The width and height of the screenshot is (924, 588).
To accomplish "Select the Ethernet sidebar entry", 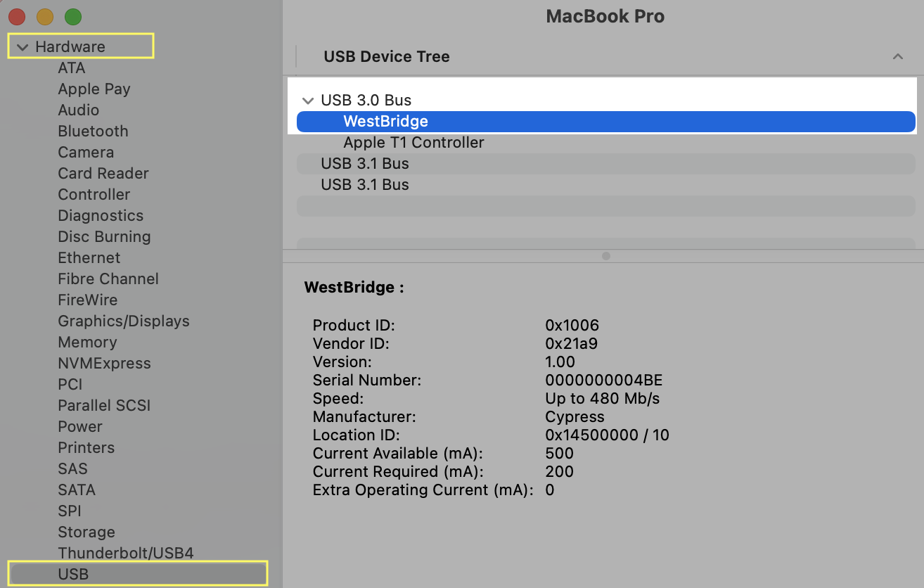I will point(89,257).
